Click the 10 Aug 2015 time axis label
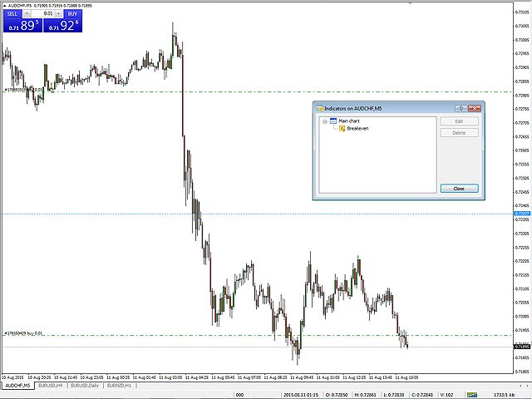The height and width of the screenshot is (399, 532). (13, 377)
